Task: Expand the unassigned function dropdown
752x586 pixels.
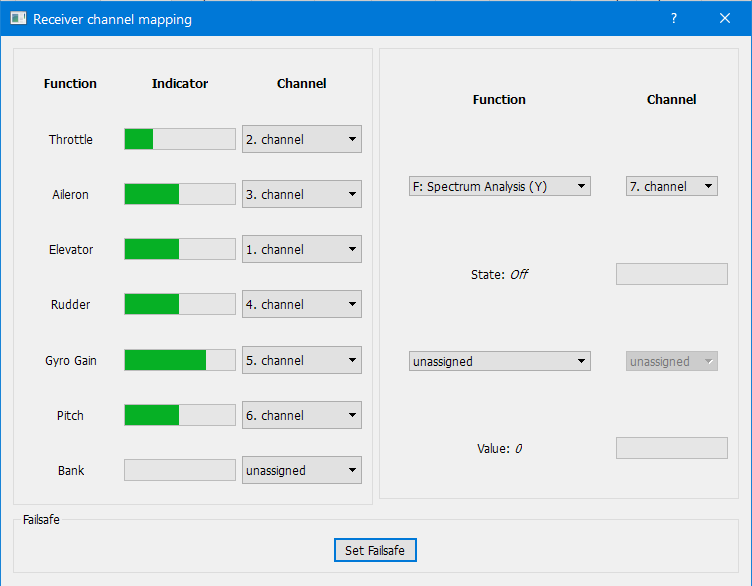Action: [499, 361]
